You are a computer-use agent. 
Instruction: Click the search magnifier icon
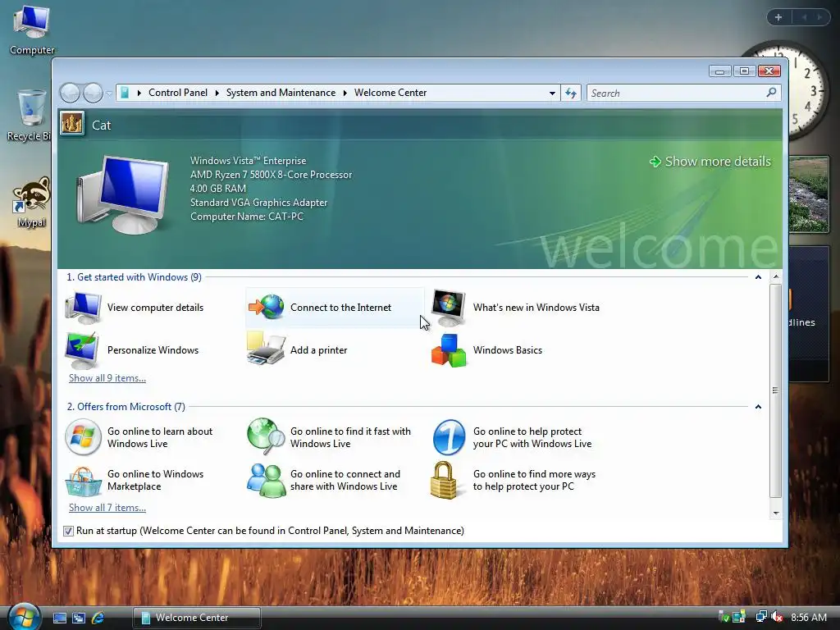pyautogui.click(x=771, y=93)
